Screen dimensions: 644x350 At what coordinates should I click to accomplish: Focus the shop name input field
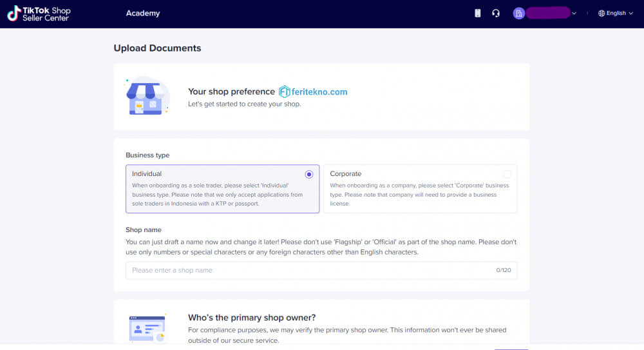[x=321, y=270]
